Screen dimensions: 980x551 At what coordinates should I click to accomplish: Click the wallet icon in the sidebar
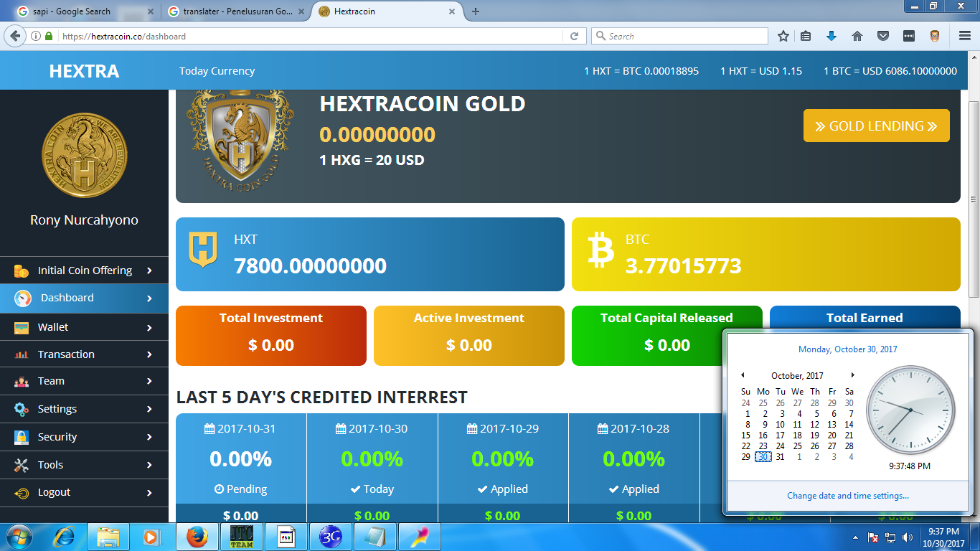[x=22, y=327]
